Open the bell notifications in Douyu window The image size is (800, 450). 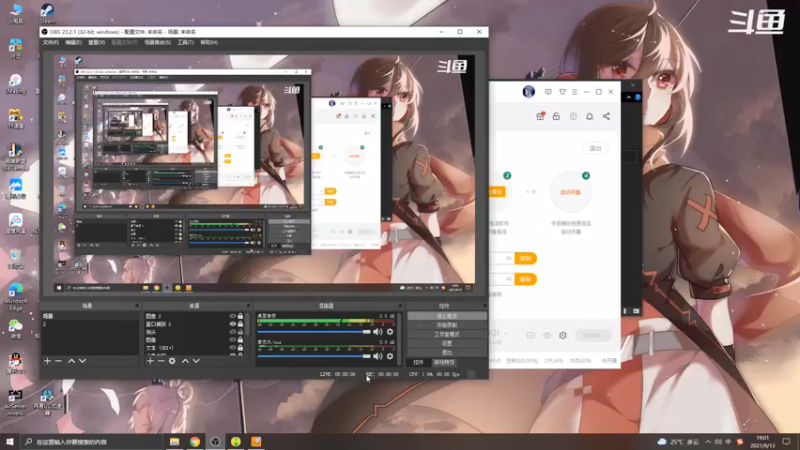tap(589, 116)
